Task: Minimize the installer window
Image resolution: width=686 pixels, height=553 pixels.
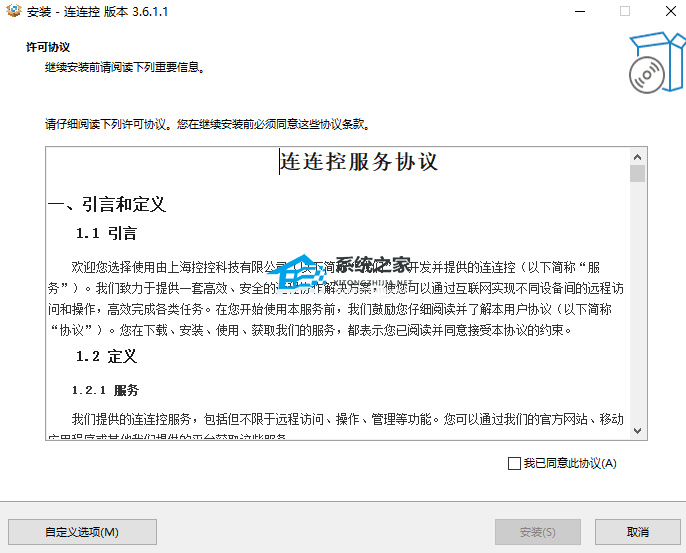Action: click(580, 11)
